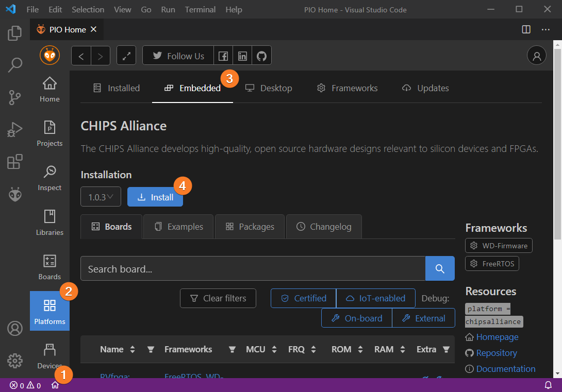The image size is (562, 392).
Task: Open PlatformIO LinkedIn page
Action: 242,56
